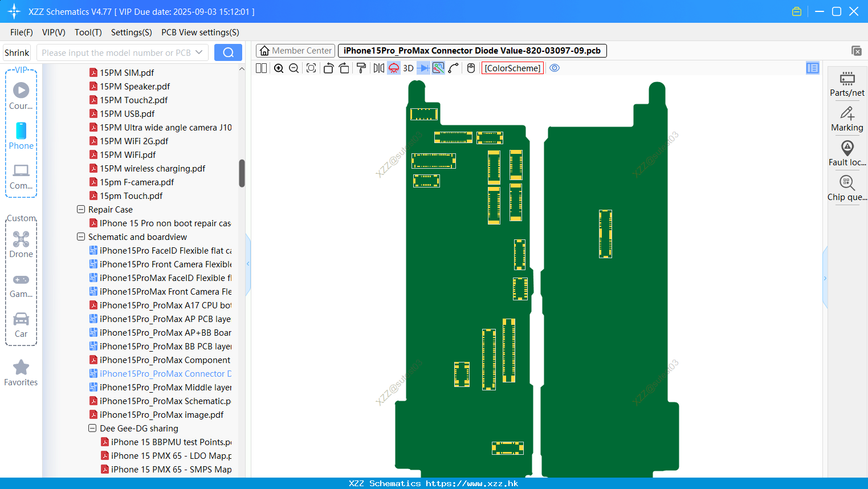The height and width of the screenshot is (489, 868).
Task: Collapse the Schematic and boardview folder
Action: point(81,237)
